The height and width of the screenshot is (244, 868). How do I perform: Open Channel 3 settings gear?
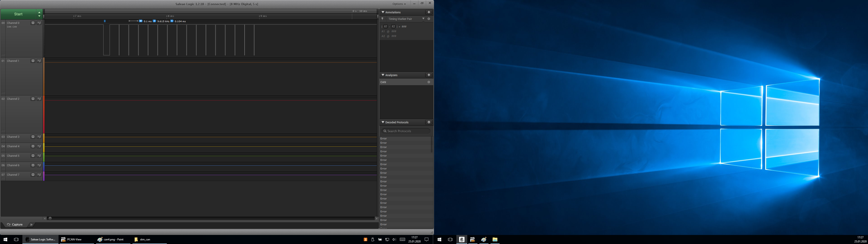[x=33, y=137]
